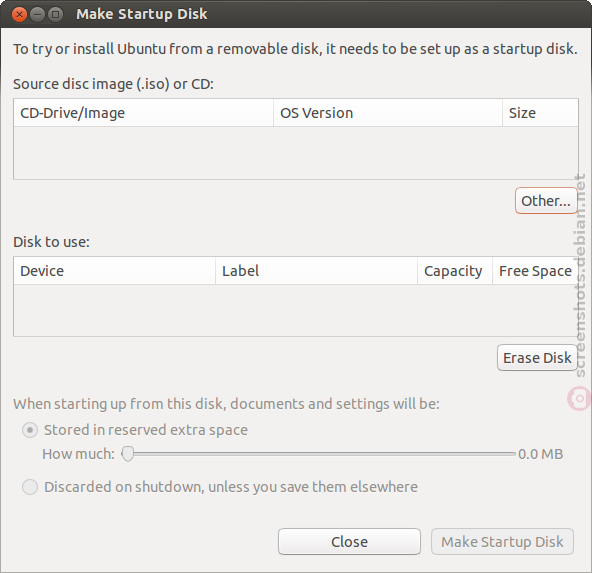592x573 pixels.
Task: Click the Make Startup Disk button
Action: (502, 542)
